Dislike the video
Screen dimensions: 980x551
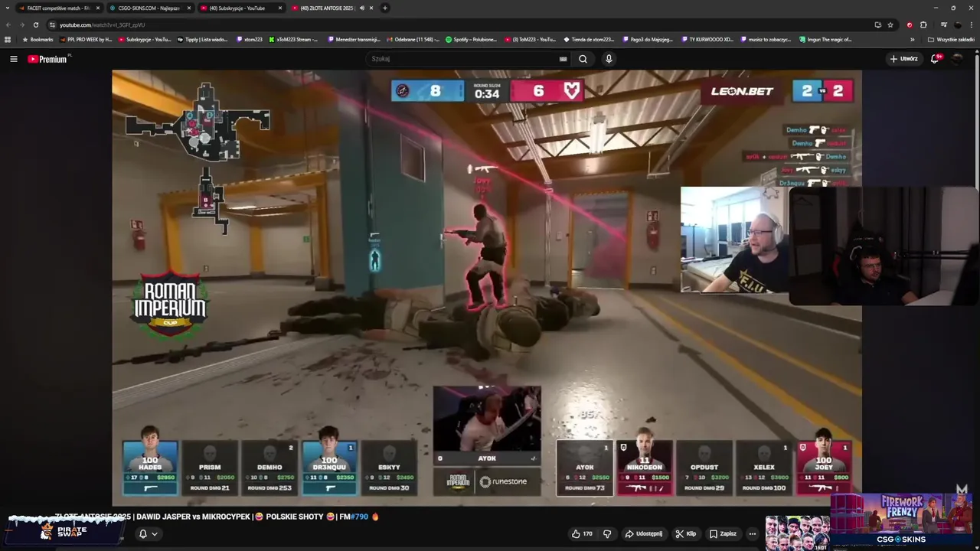[x=607, y=533]
